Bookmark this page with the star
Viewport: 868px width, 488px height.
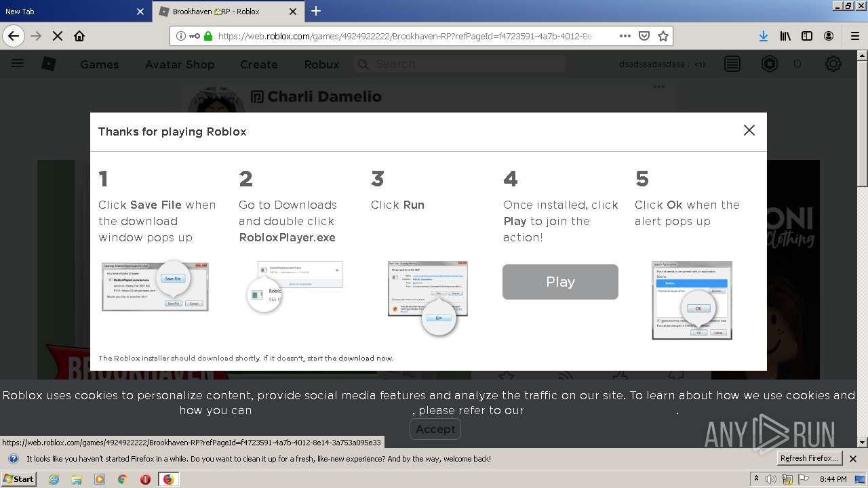coord(663,36)
